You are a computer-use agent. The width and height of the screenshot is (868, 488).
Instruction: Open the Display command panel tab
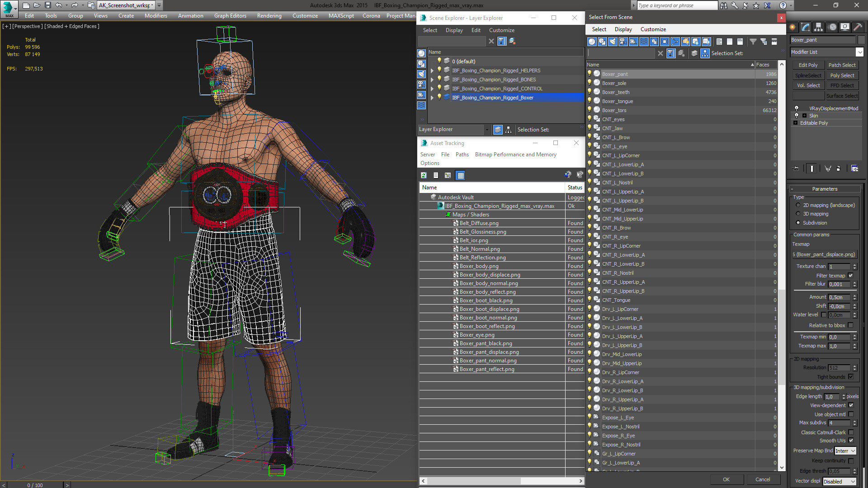[x=845, y=27]
